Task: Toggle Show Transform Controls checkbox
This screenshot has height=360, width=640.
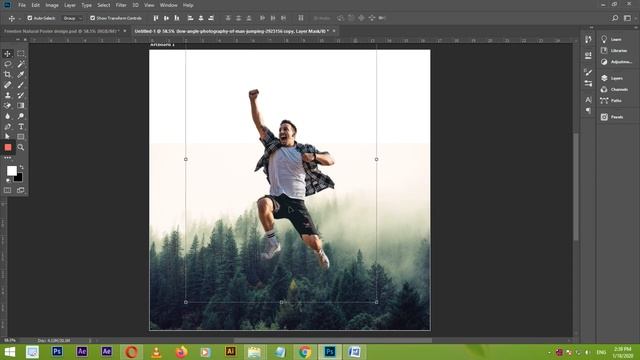Action: pos(93,18)
